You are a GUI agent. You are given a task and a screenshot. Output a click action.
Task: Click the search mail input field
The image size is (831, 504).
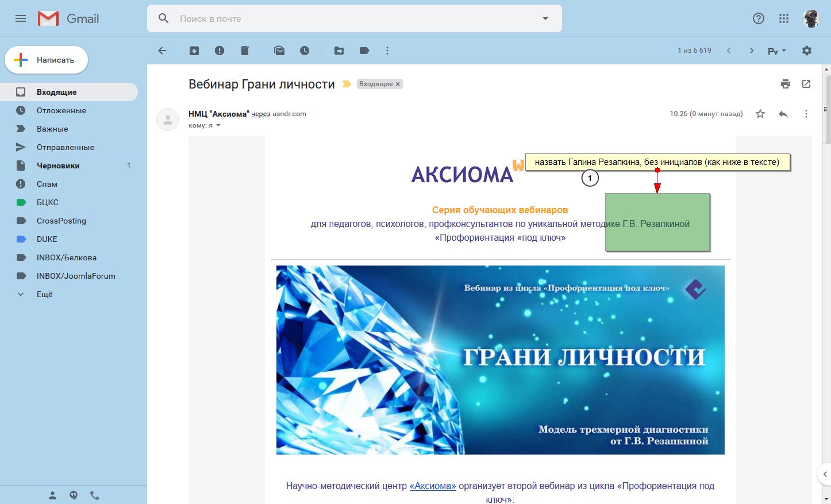coord(355,18)
